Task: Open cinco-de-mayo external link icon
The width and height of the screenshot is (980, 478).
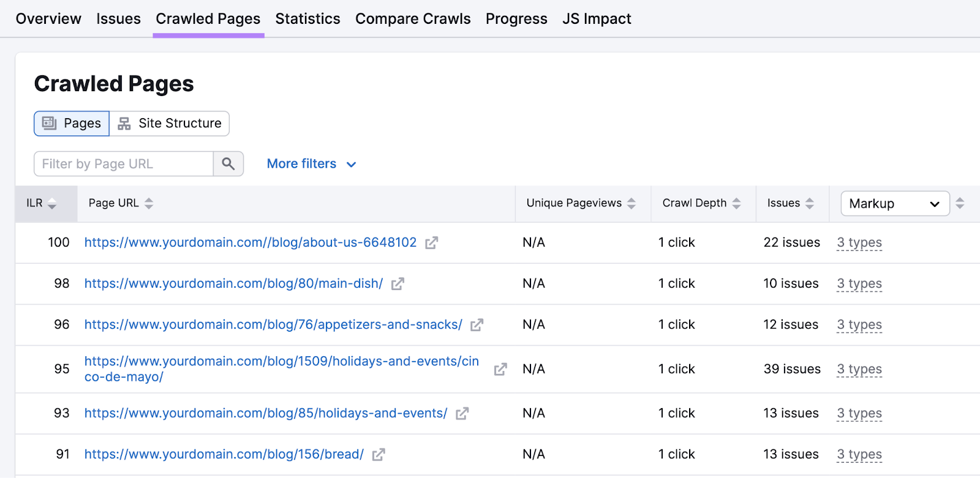Action: [x=500, y=369]
